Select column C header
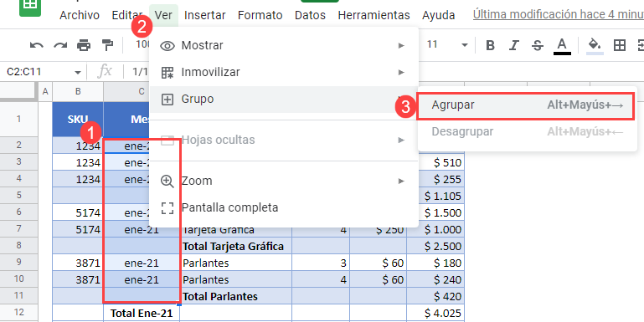The height and width of the screenshot is (322, 644). click(142, 91)
